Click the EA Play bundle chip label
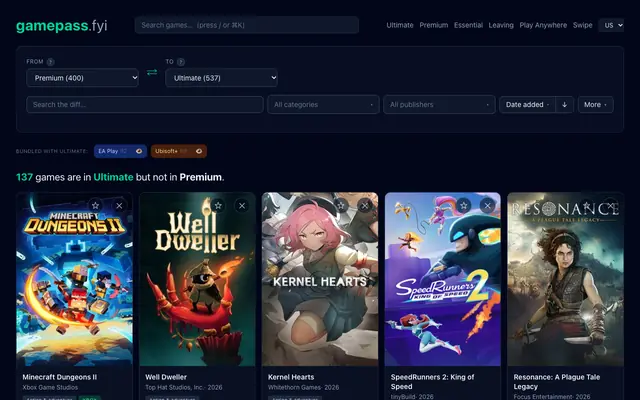The image size is (640, 400). [108, 151]
